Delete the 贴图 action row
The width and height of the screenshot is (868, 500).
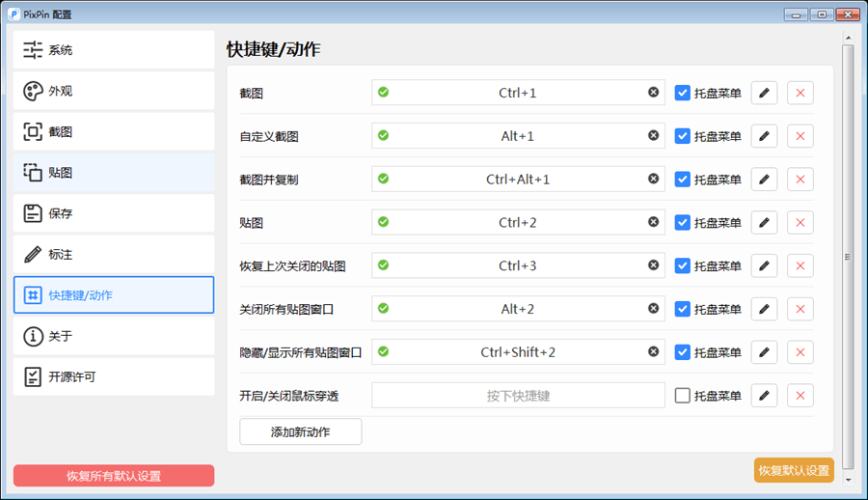800,222
